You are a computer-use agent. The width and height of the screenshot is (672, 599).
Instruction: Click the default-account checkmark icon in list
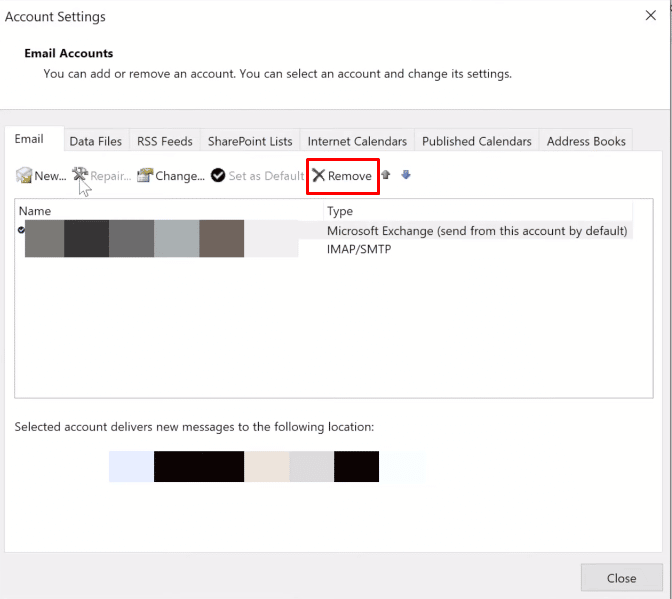click(21, 230)
